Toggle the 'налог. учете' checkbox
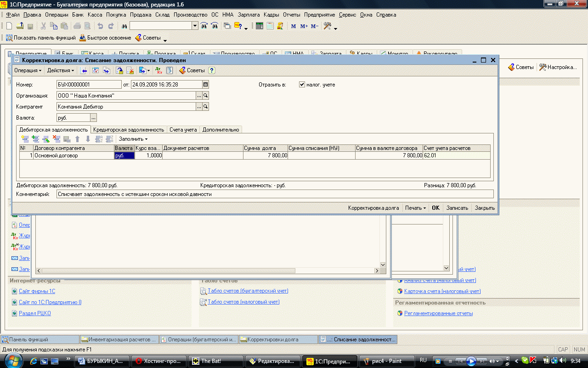588x368 pixels. click(x=302, y=85)
